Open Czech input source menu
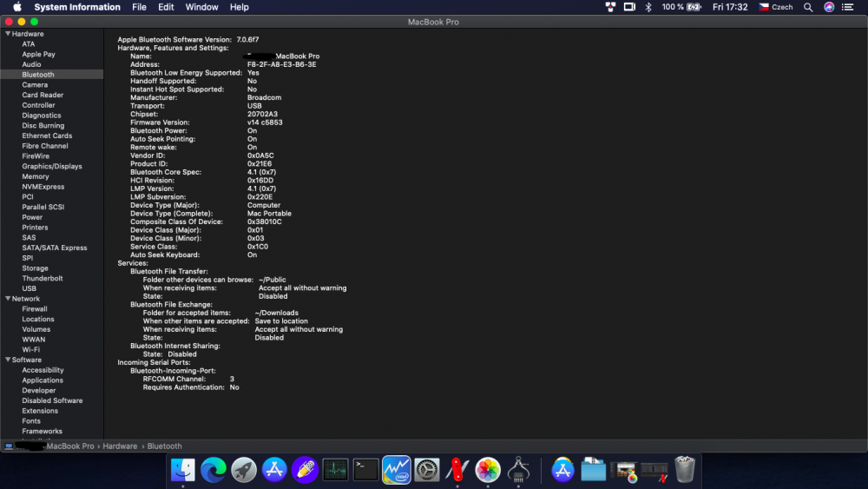This screenshot has width=868, height=489. click(775, 7)
